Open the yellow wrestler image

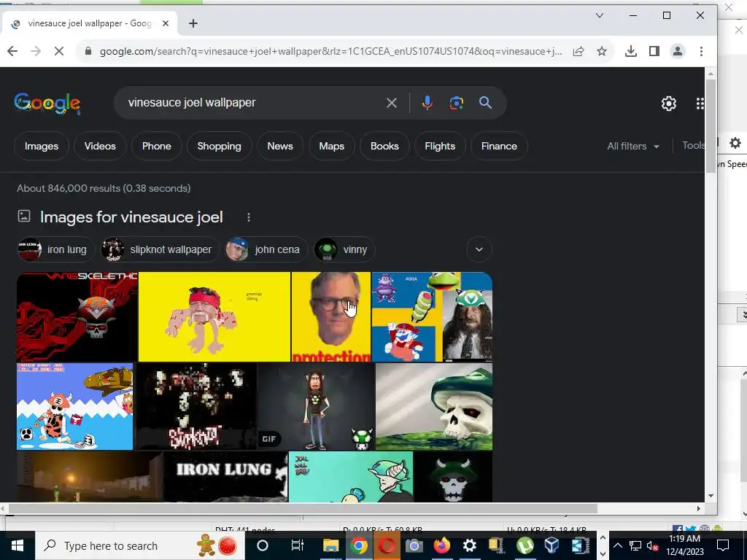coord(214,316)
